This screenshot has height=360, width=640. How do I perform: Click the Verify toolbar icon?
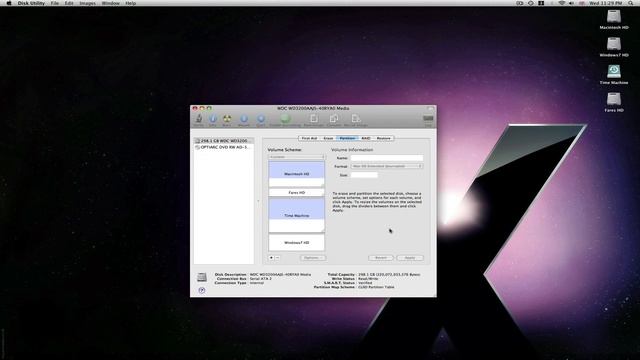[199, 119]
